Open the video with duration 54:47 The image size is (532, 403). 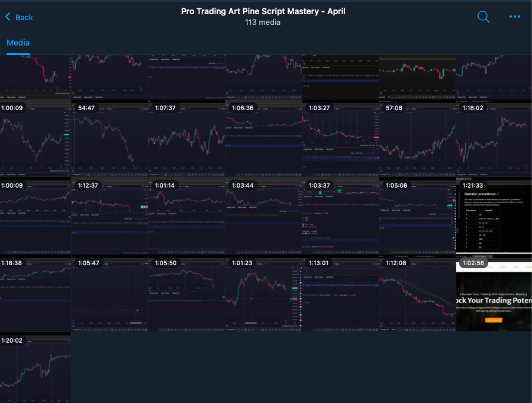click(109, 140)
